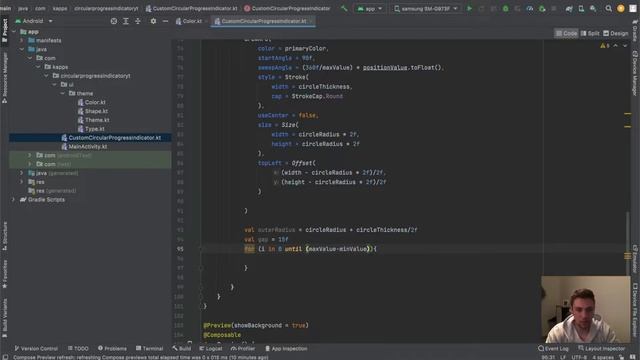The height and width of the screenshot is (360, 640).
Task: Click Expand All in Project panel
Action: 126,21
